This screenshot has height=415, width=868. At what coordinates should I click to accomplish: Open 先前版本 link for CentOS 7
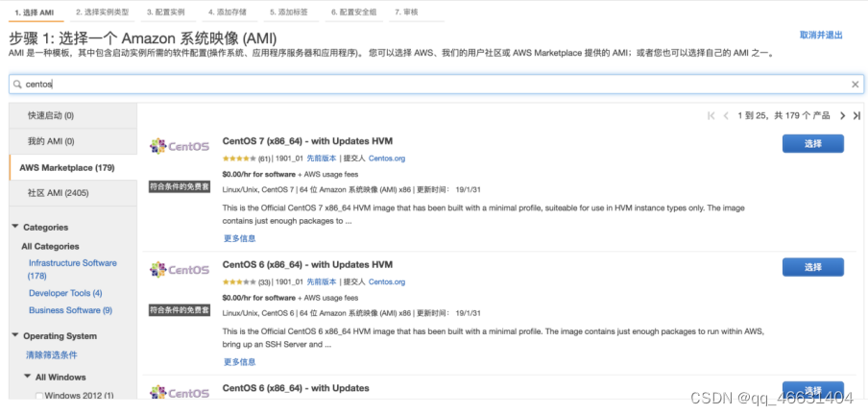(x=321, y=159)
